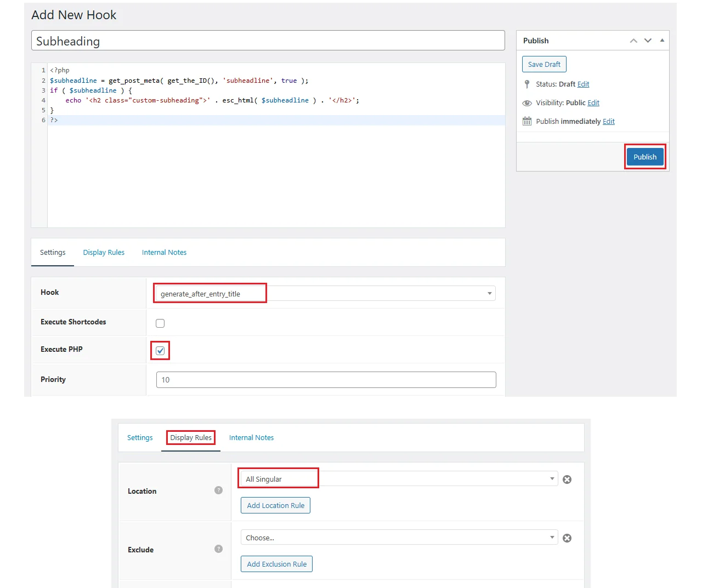Collapse the Publish panel triangle toggle
The width and height of the screenshot is (702, 588).
662,40
